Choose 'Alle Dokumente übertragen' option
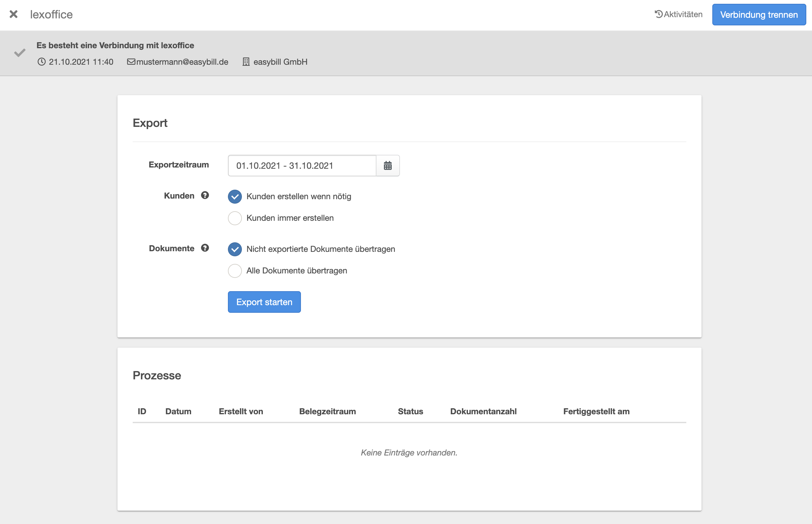 (x=235, y=271)
